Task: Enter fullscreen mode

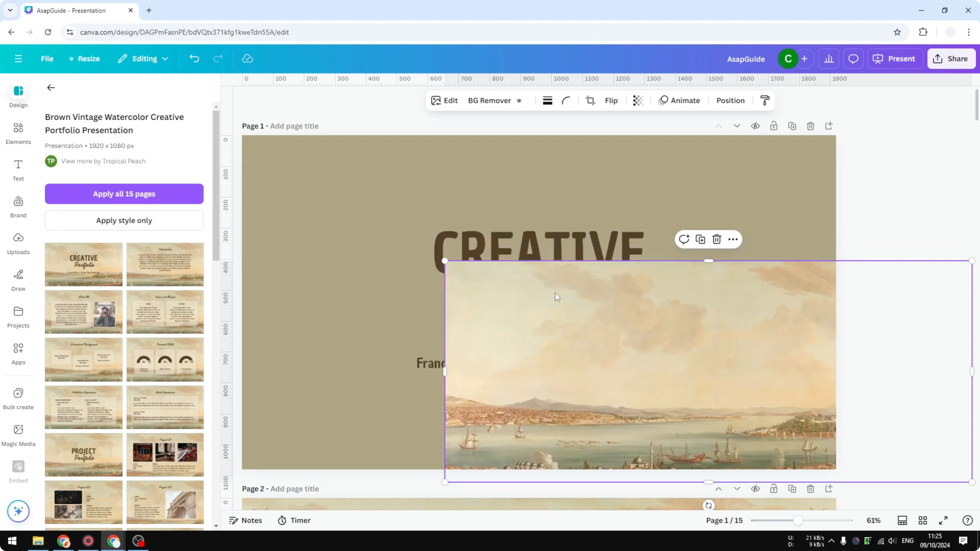Action: pos(943,520)
